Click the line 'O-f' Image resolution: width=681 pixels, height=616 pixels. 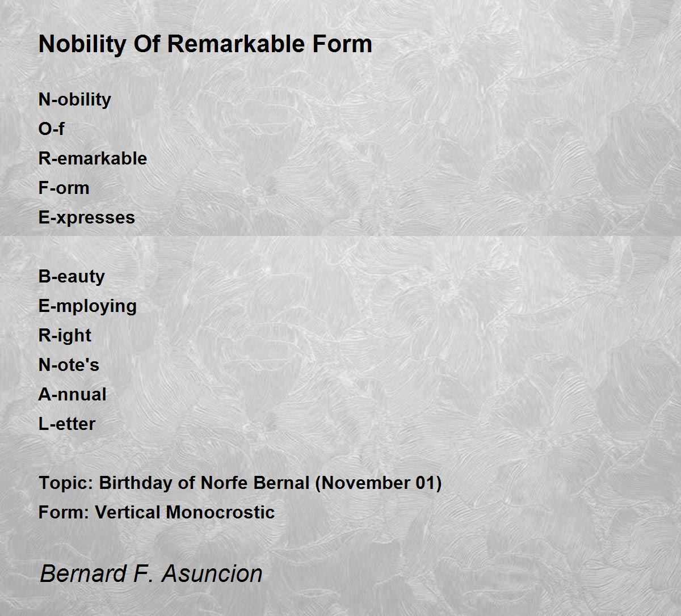pyautogui.click(x=51, y=129)
